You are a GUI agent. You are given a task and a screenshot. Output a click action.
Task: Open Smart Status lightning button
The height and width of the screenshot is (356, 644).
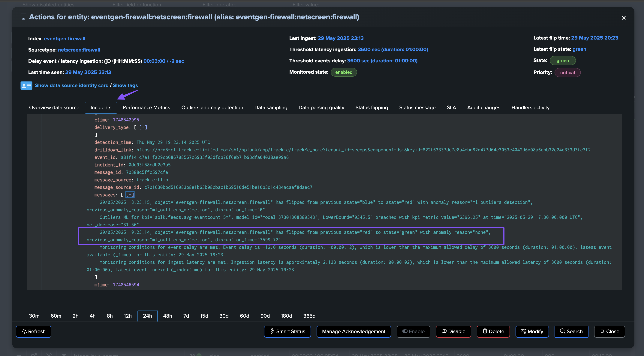click(x=287, y=331)
